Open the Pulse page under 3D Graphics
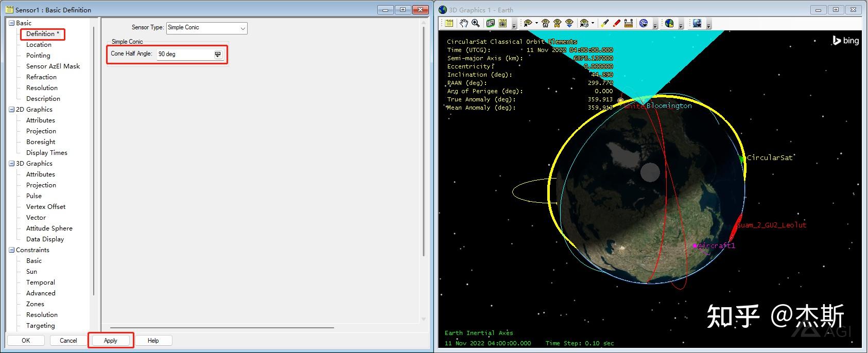The width and height of the screenshot is (868, 353). pos(34,196)
